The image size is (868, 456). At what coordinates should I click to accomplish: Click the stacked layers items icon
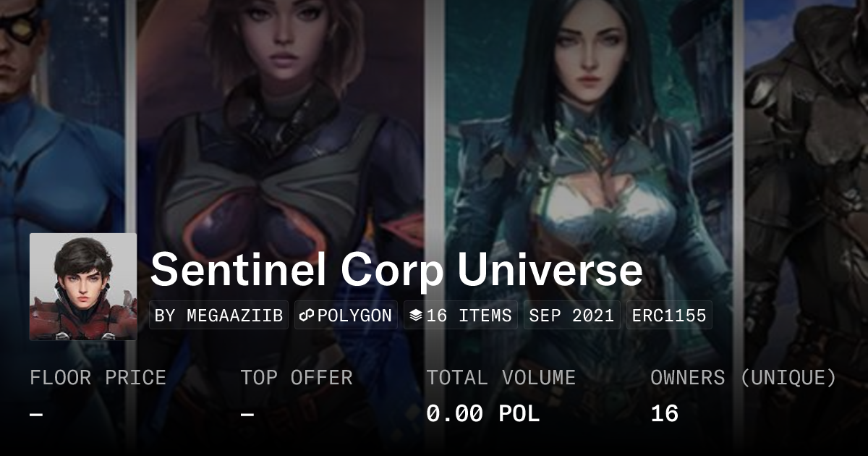tap(415, 316)
